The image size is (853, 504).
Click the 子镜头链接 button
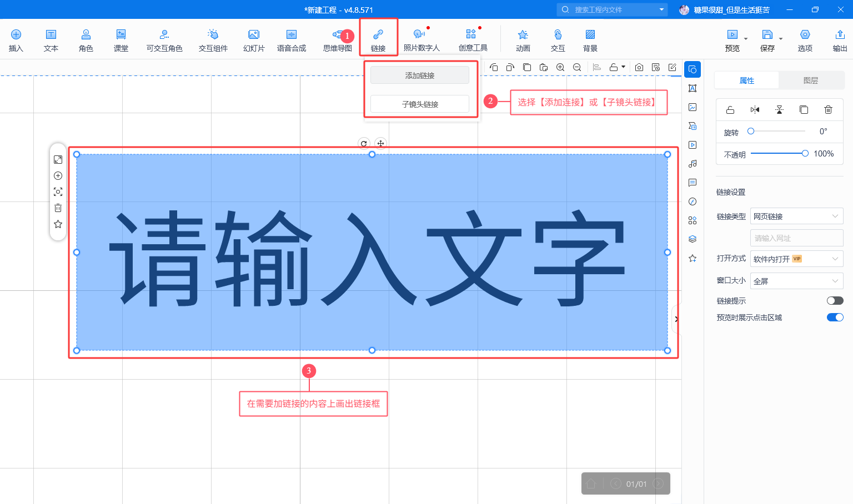coord(420,104)
